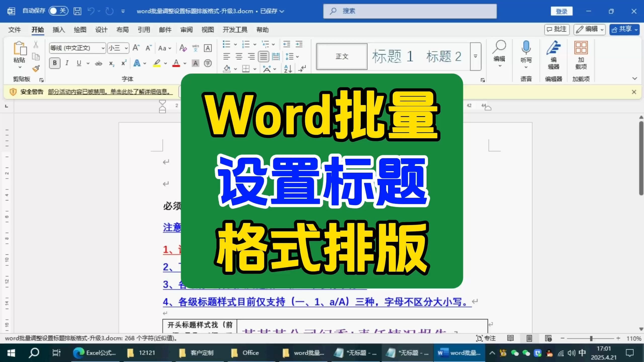Screen dimensions: 644x362
Task: Decrease paragraph indent
Action: coord(287,44)
